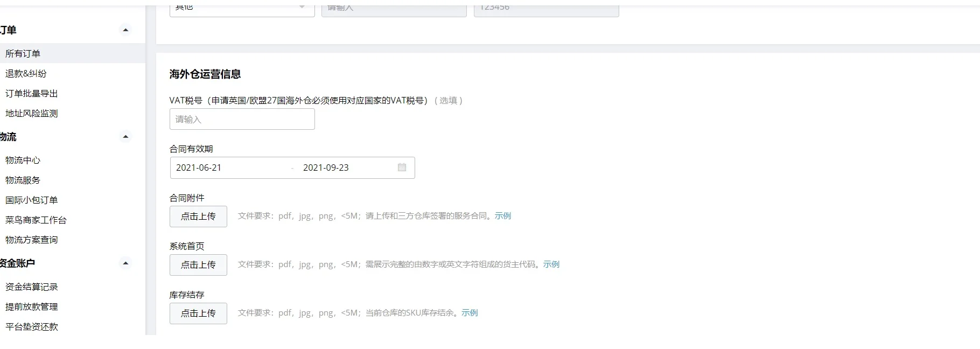Collapse the 订单 section arrow

(125, 30)
